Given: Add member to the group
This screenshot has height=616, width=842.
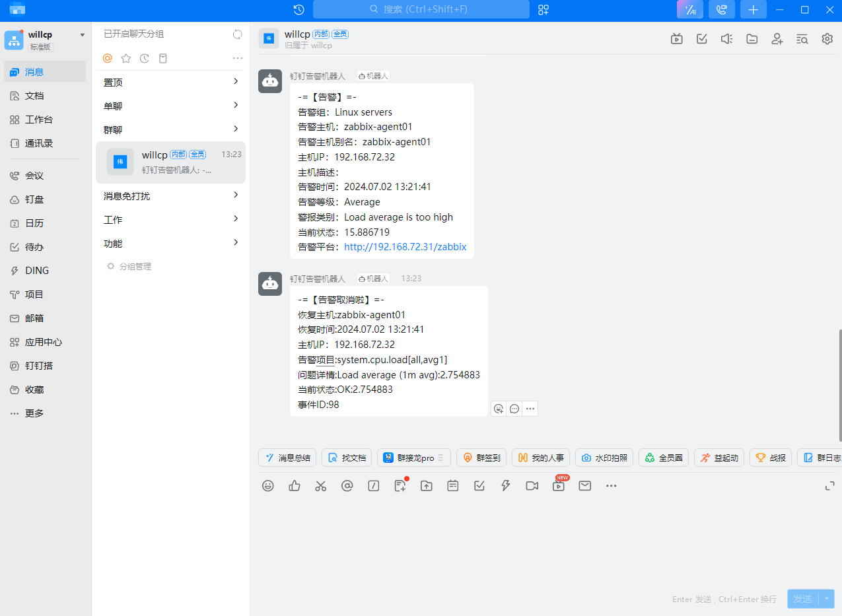Looking at the screenshot, I should (x=777, y=39).
